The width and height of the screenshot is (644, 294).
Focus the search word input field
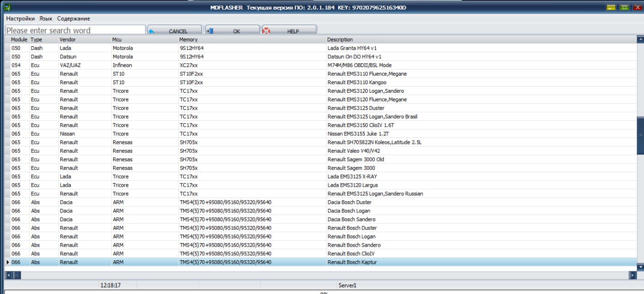(x=75, y=30)
